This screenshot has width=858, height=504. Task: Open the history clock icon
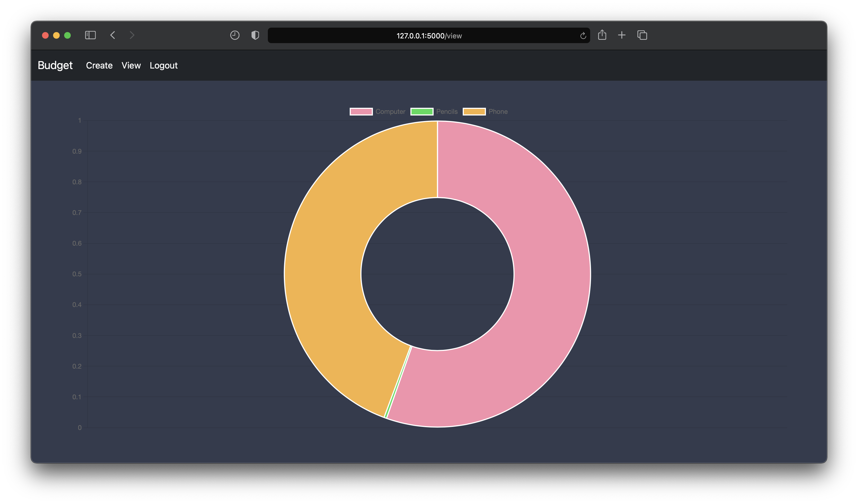(235, 35)
